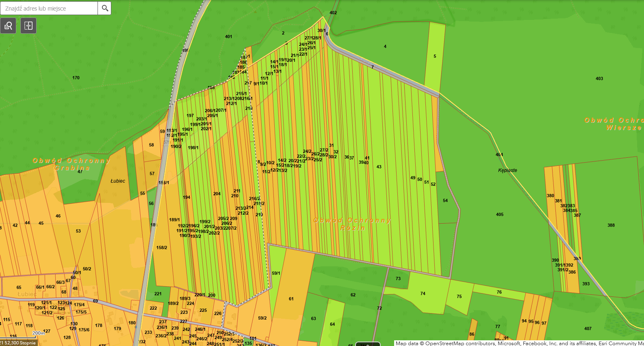Select parcel label 179
Viewport: 644px width, 346px height.
[117, 329]
